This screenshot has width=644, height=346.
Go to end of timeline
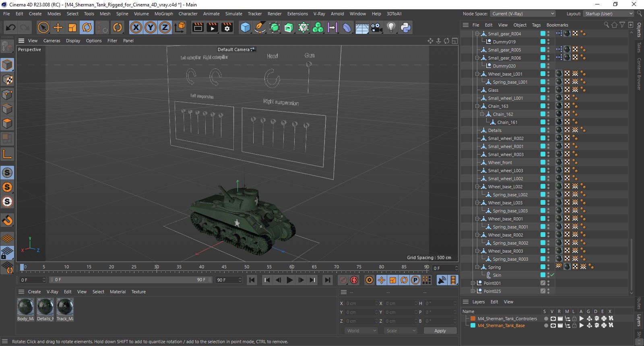(328, 280)
